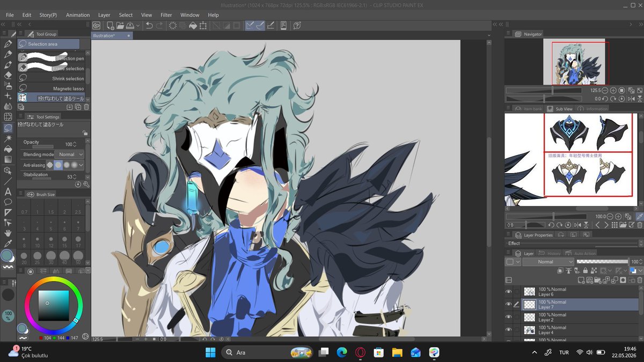Image resolution: width=644 pixels, height=362 pixels.
Task: Click the Clip Studio launcher icon in command bar
Action: coord(97,25)
